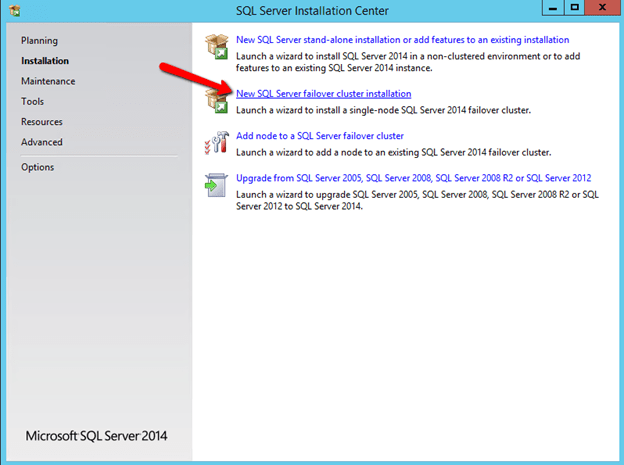Click the failover cluster installation icon
The width and height of the screenshot is (624, 465).
(217, 101)
